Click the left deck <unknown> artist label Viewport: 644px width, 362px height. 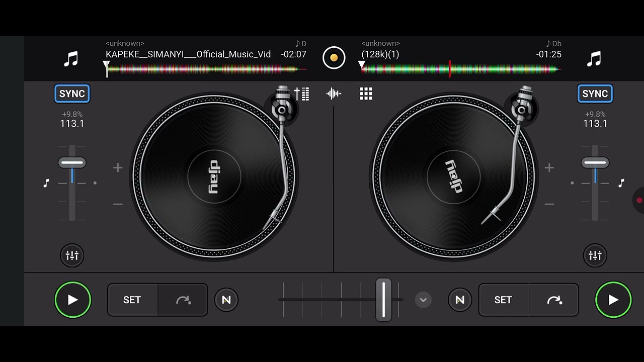click(x=125, y=44)
